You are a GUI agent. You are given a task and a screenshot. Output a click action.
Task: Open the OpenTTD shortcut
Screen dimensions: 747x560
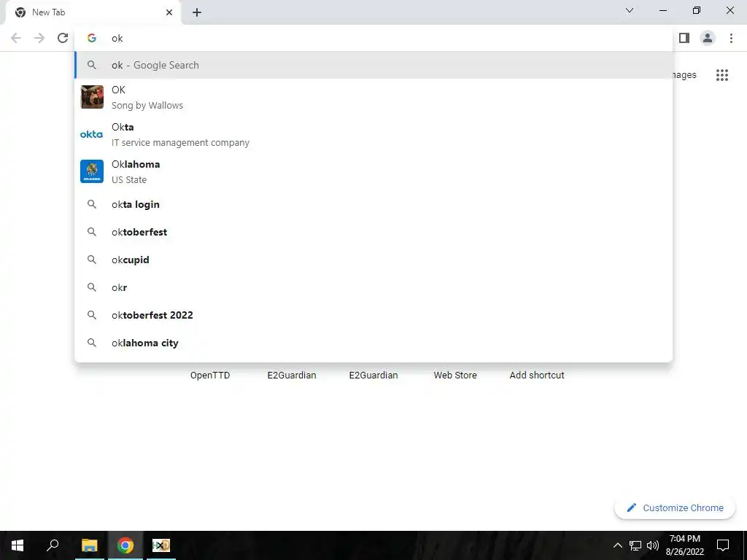pyautogui.click(x=210, y=376)
